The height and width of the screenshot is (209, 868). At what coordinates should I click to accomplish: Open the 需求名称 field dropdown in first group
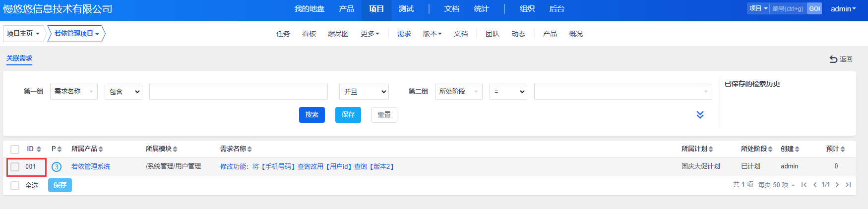[x=73, y=92]
